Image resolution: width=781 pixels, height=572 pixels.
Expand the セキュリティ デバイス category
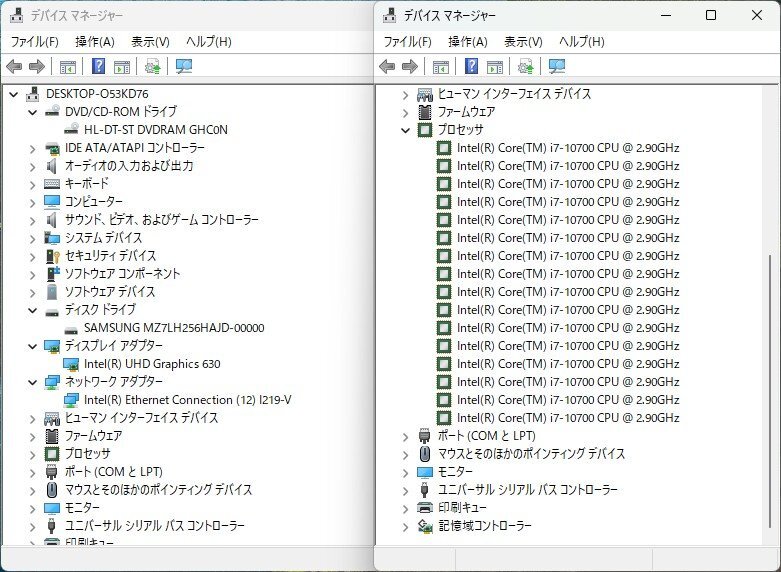[x=32, y=256]
